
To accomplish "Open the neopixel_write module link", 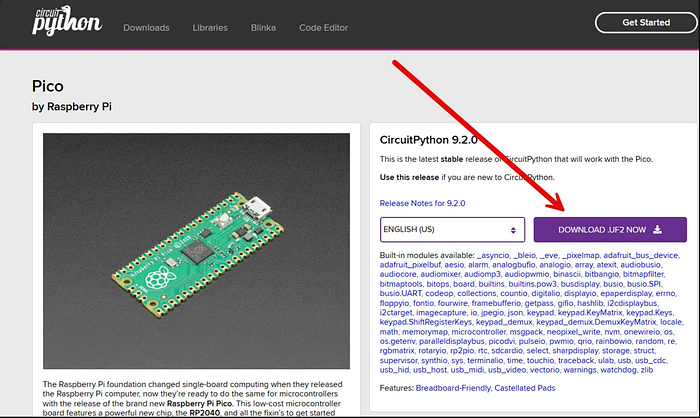I will [x=574, y=332].
